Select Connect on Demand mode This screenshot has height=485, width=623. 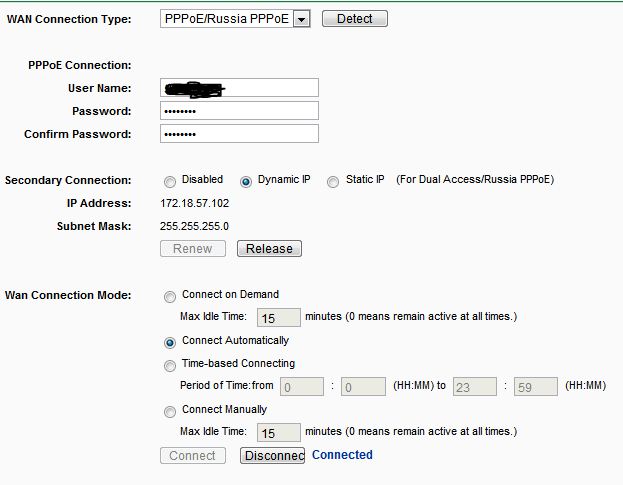(170, 296)
